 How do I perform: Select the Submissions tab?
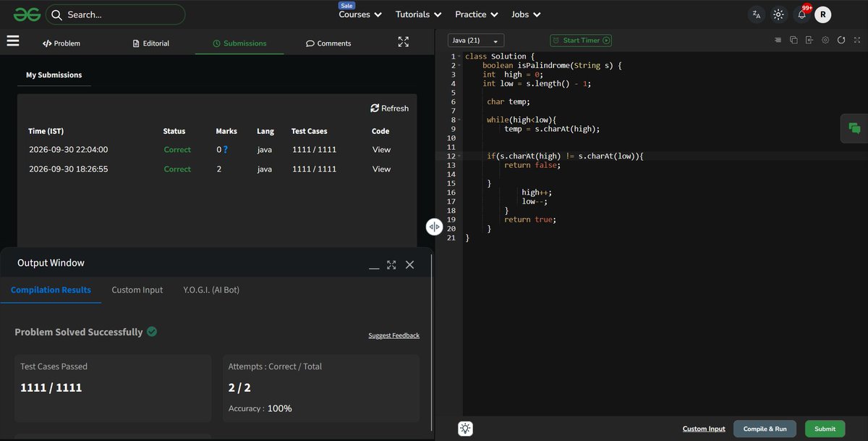coord(239,43)
